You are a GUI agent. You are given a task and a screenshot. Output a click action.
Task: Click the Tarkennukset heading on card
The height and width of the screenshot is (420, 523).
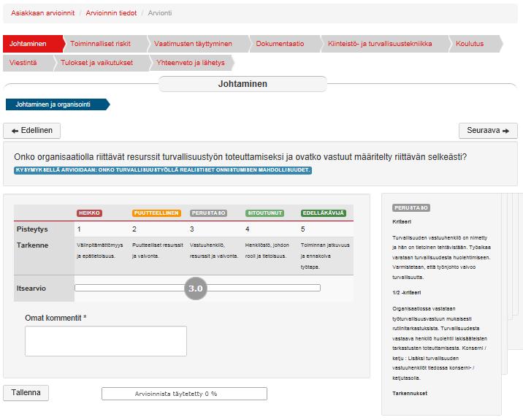pos(410,393)
